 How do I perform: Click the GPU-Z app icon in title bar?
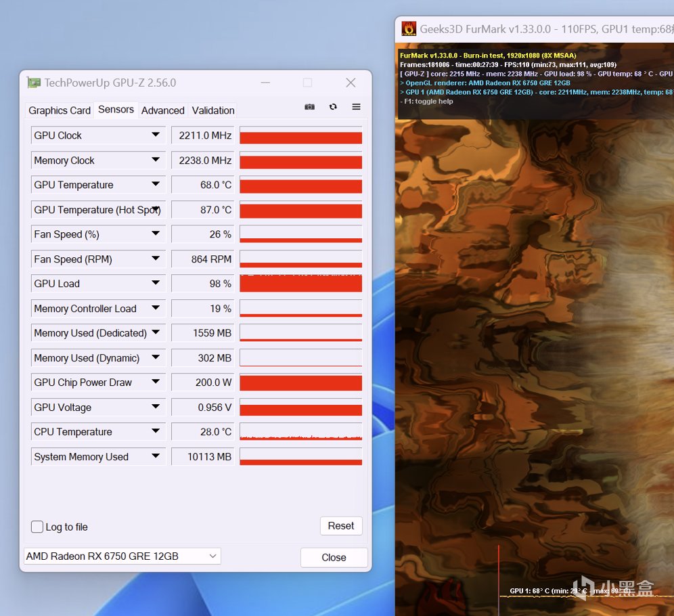34,83
